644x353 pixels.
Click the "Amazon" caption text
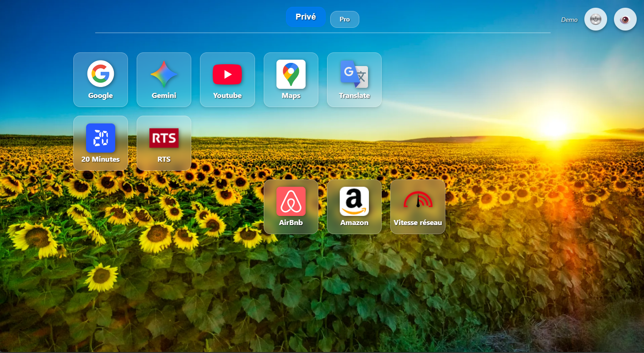pyautogui.click(x=354, y=223)
